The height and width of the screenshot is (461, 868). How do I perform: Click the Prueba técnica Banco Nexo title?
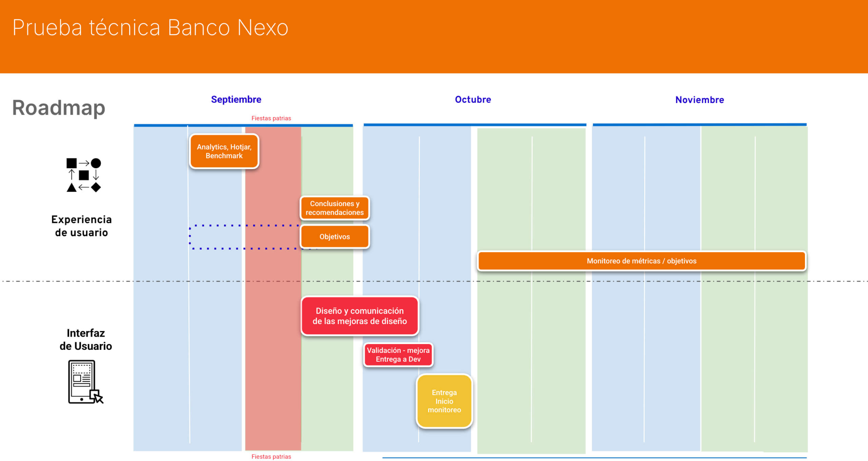coord(150,27)
